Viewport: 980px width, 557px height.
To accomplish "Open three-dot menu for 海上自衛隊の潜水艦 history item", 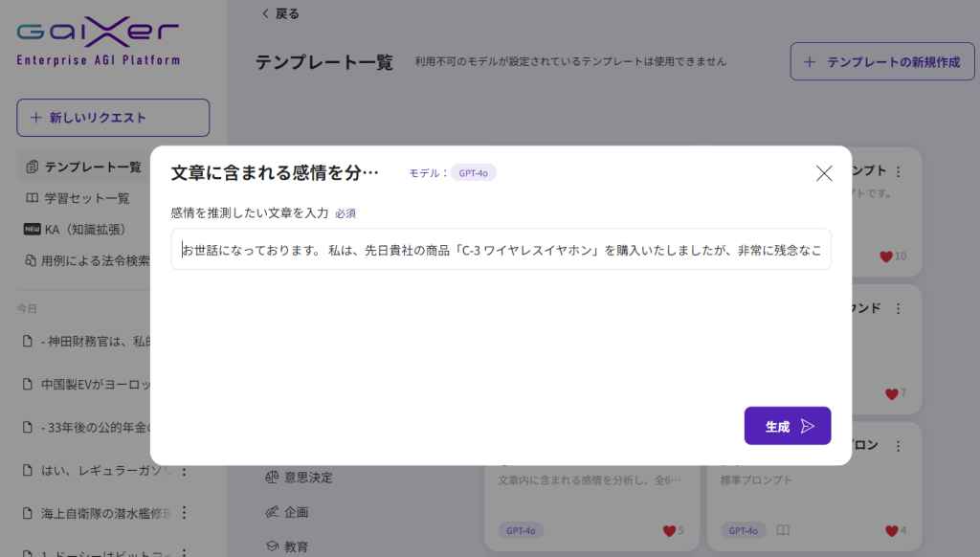I will click(x=185, y=512).
